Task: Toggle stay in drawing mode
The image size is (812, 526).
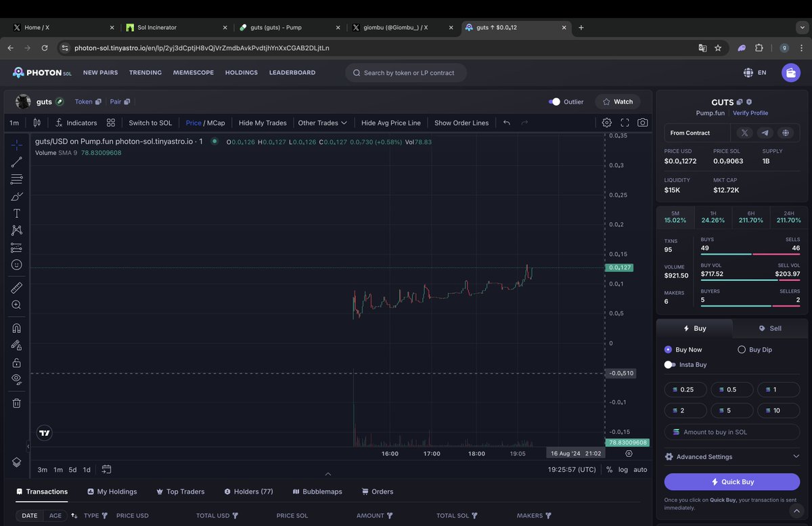Action: click(x=17, y=345)
